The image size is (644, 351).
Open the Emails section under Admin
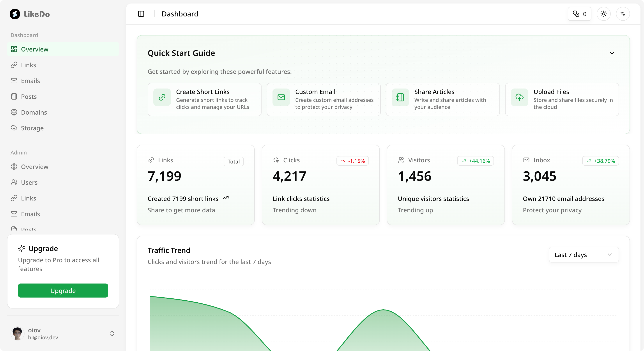click(x=30, y=214)
